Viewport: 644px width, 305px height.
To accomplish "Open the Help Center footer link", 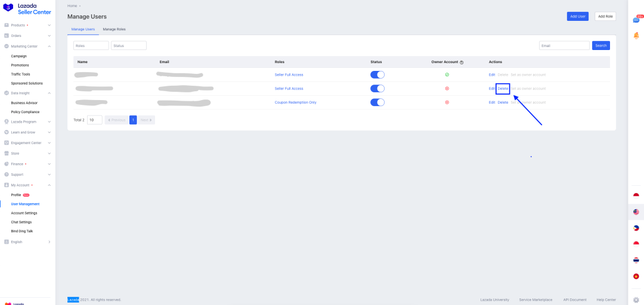I will [x=606, y=300].
